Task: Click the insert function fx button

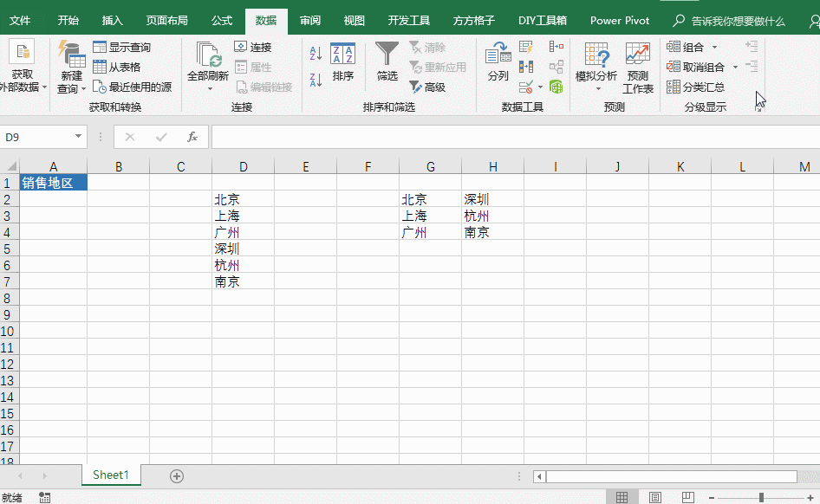Action: pos(192,137)
